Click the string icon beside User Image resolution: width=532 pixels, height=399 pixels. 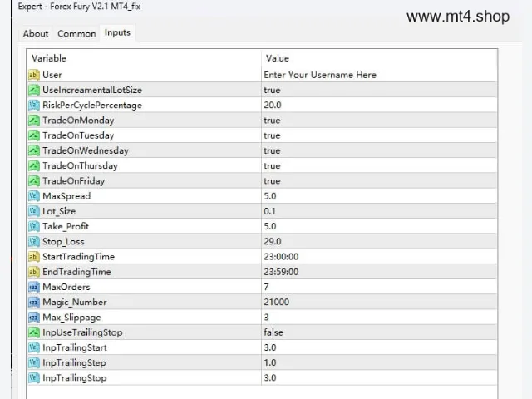(x=33, y=75)
